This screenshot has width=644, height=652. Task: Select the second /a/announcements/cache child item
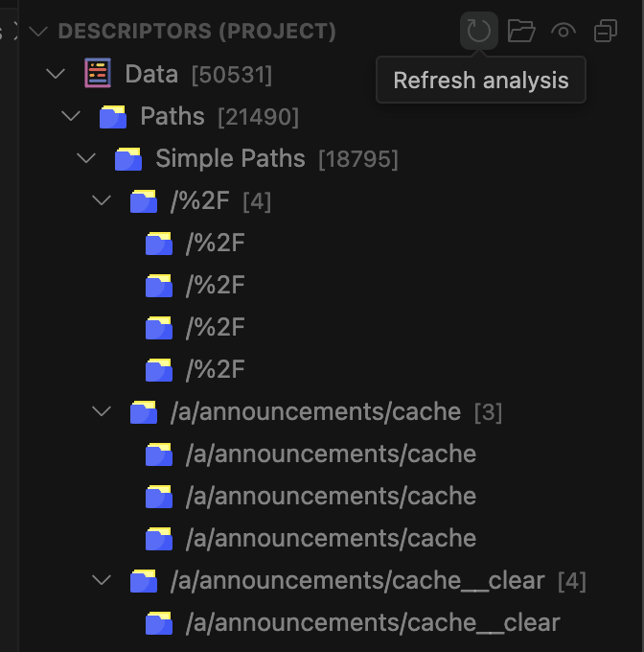[x=331, y=497]
